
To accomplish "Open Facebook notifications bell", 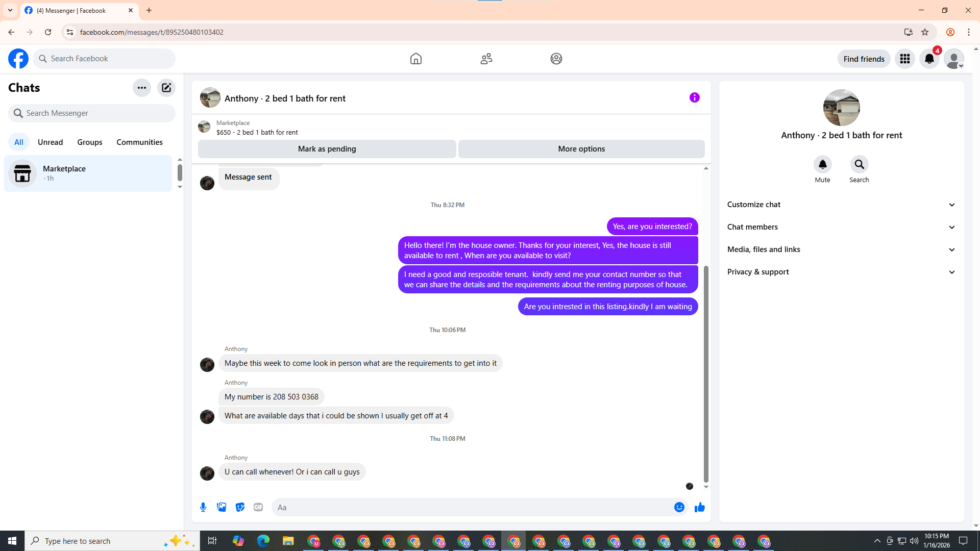I will pos(929,59).
